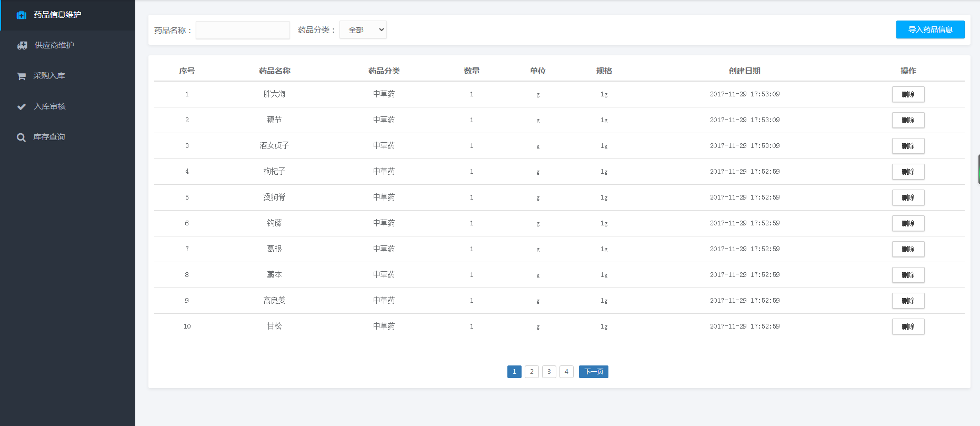Select 库存查询 in the sidebar

(x=49, y=137)
